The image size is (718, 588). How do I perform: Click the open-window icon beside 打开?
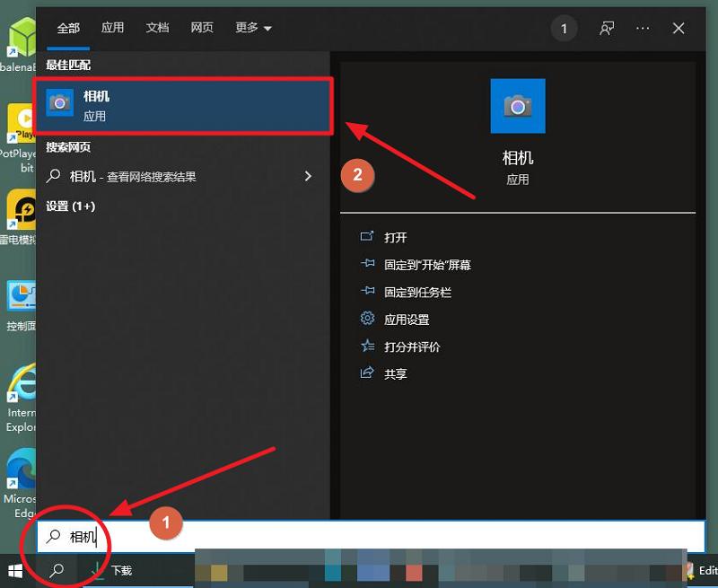point(367,236)
